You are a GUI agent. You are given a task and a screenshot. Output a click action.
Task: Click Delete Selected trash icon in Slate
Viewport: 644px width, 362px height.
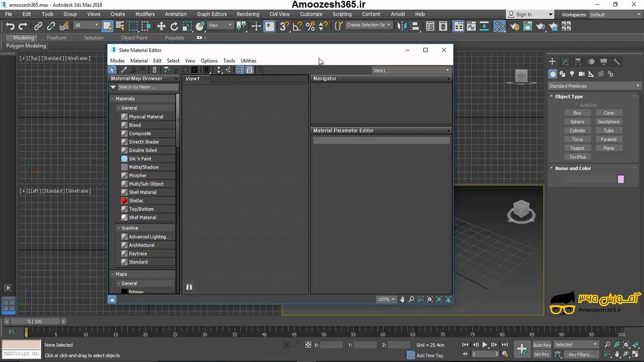(154, 70)
